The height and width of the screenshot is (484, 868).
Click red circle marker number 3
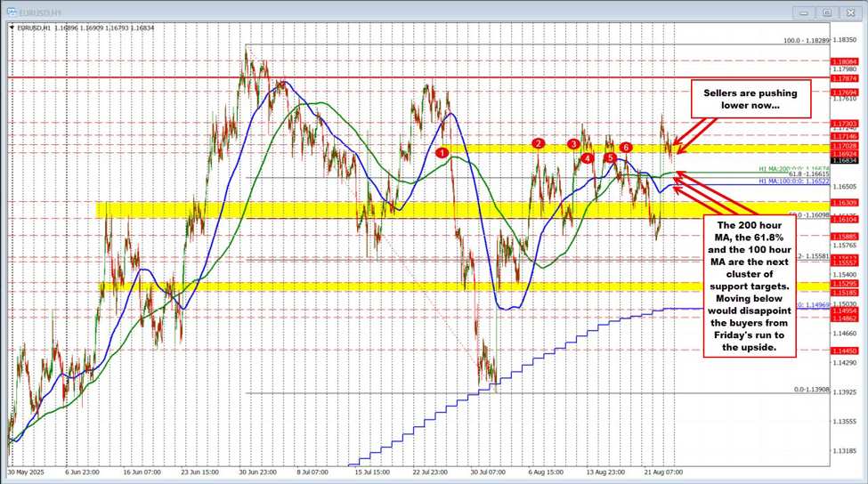[573, 143]
